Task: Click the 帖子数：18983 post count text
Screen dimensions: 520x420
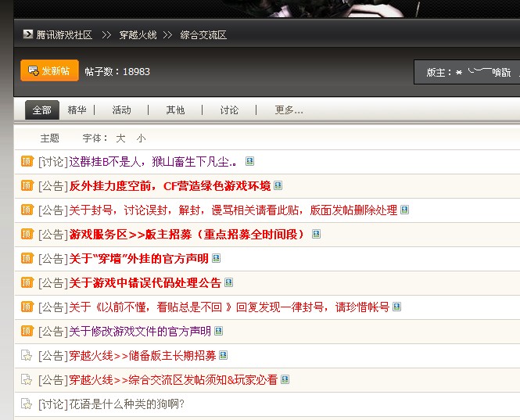Action: coord(117,71)
